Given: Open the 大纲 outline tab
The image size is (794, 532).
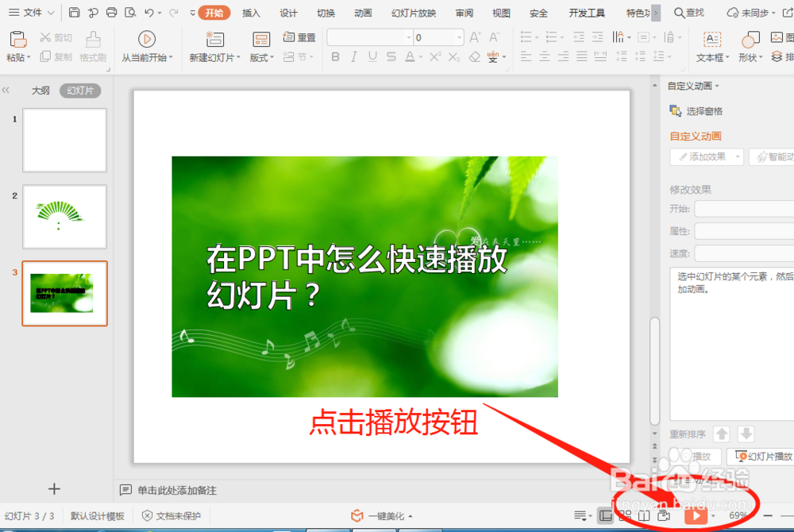Looking at the screenshot, I should coord(40,91).
